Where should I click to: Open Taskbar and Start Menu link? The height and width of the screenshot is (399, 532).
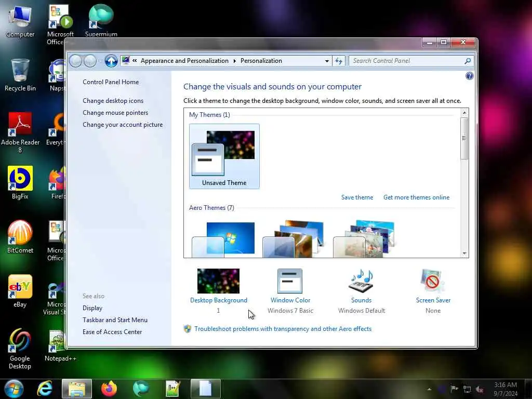pos(115,320)
